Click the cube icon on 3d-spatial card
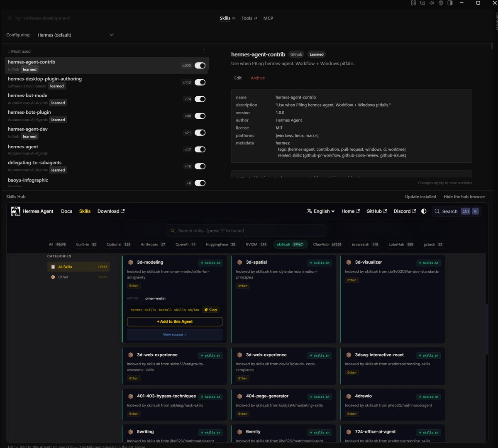 point(239,262)
